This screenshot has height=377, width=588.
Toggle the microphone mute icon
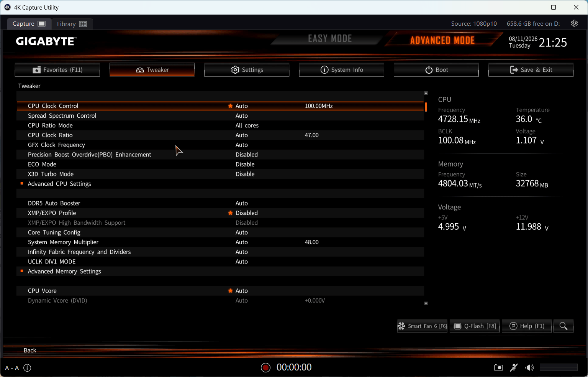pyautogui.click(x=514, y=367)
